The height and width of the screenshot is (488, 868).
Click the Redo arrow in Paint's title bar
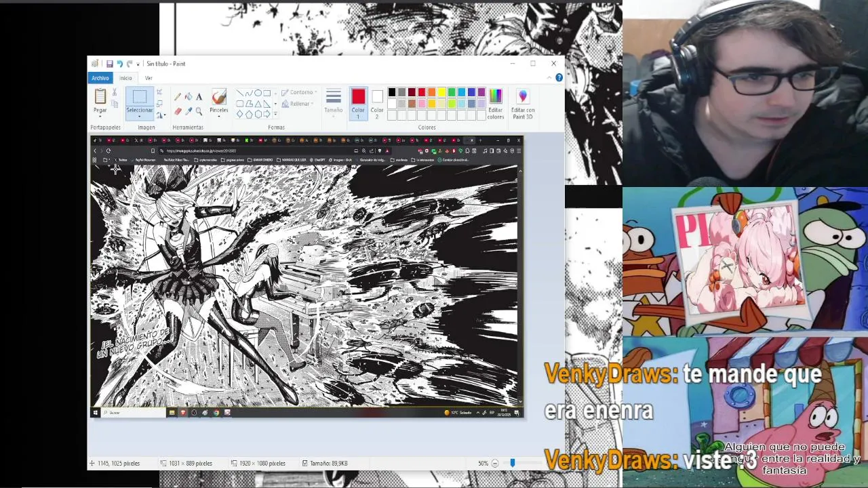130,64
